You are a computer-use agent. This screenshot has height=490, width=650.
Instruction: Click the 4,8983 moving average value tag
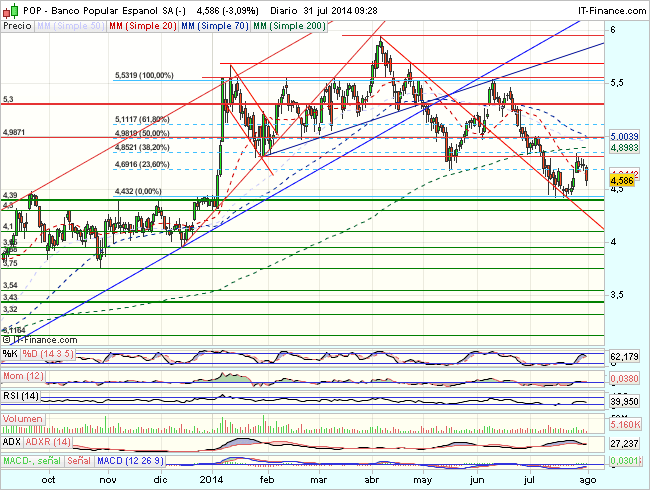[624, 148]
